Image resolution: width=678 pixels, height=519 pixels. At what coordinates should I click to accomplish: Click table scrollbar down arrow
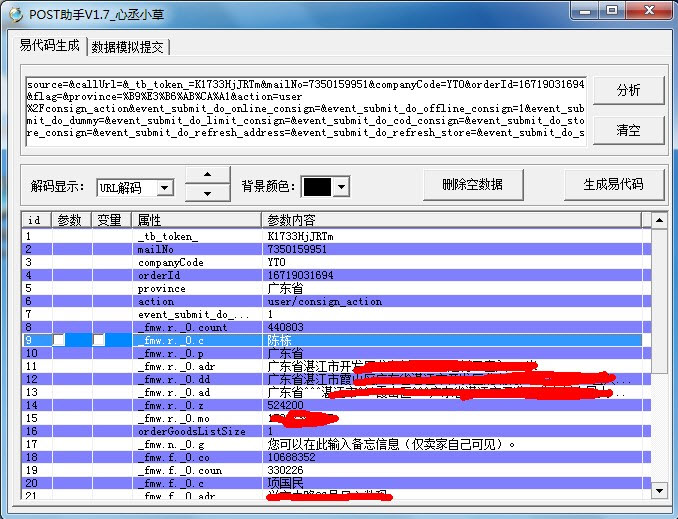[x=659, y=490]
